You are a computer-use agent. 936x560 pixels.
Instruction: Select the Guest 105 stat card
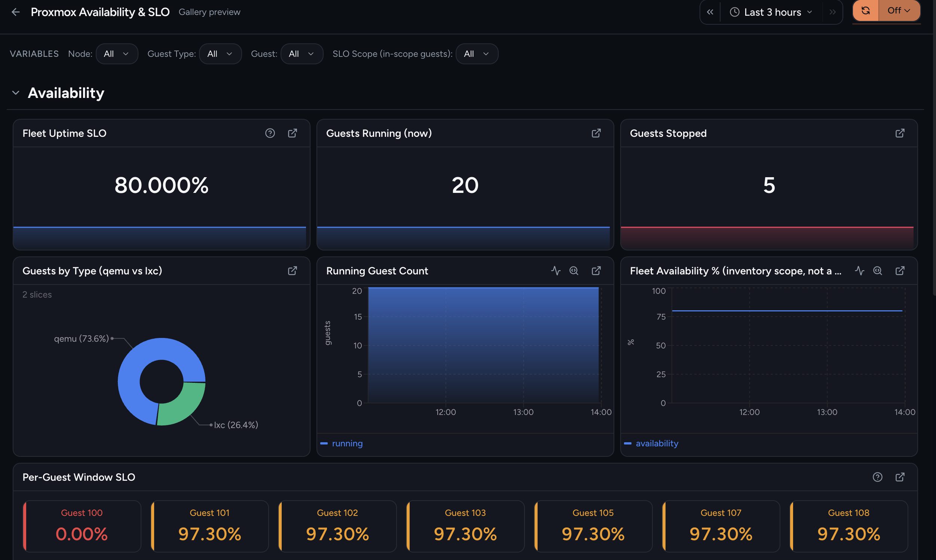(x=593, y=526)
